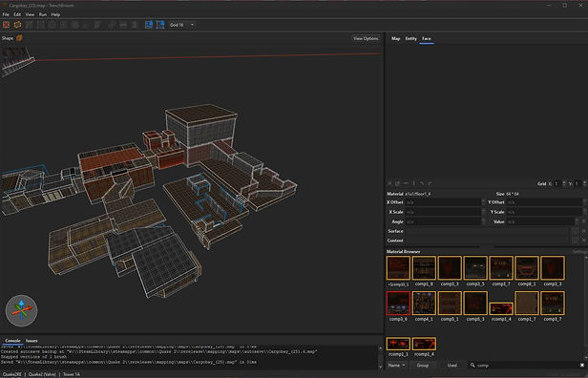Activate the Edge tool
The image size is (588, 378).
click(x=52, y=25)
